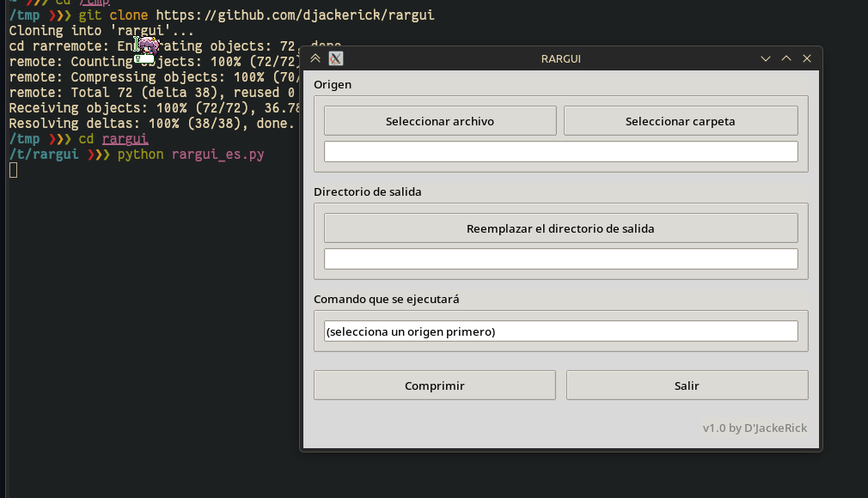Viewport: 868px width, 498px height.
Task: Close the RARGUI window
Action: (x=807, y=58)
